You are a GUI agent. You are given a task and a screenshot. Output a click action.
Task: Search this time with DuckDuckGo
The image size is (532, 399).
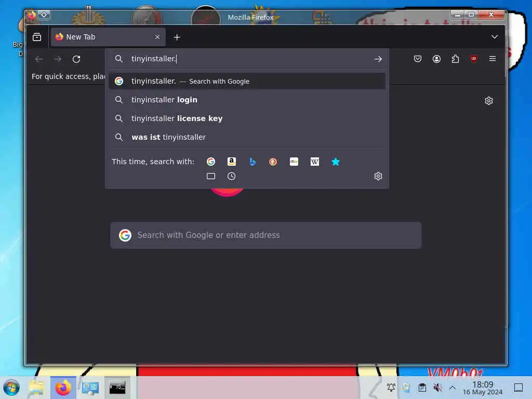coord(273,162)
